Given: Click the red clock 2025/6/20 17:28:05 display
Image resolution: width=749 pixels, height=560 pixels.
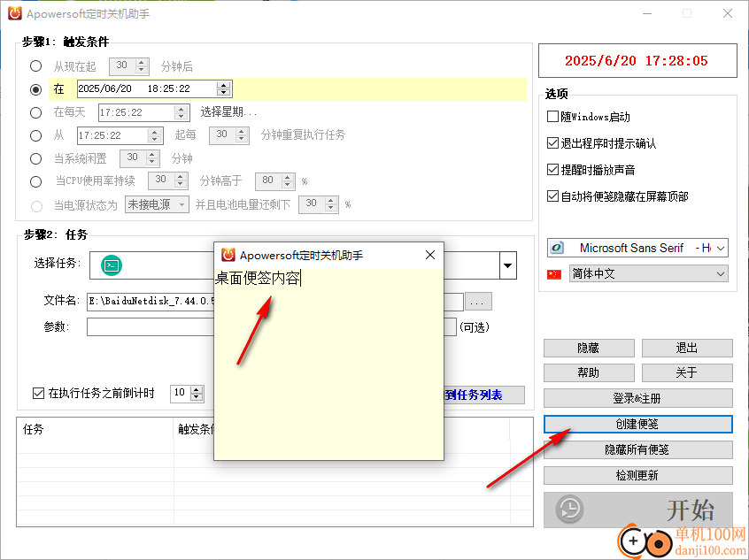Looking at the screenshot, I should click(x=637, y=61).
